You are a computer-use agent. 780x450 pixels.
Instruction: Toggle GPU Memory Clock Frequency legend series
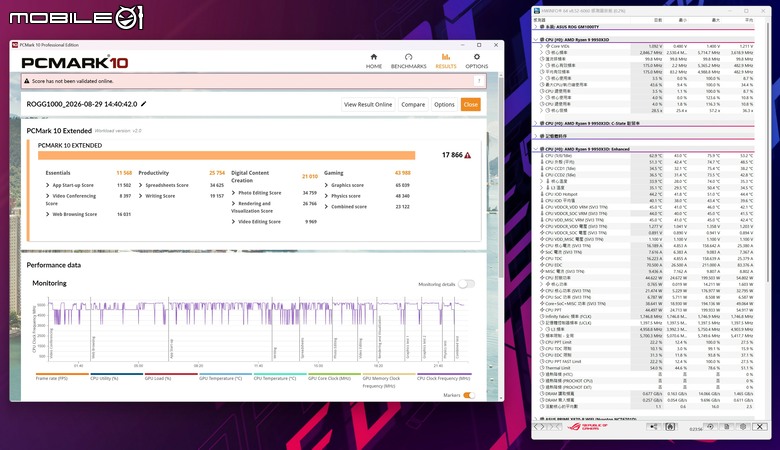(x=389, y=381)
